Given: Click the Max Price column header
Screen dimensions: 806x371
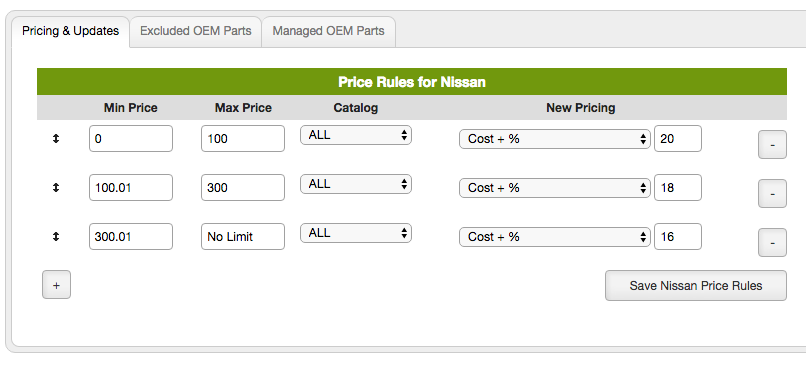Looking at the screenshot, I should click(x=243, y=108).
